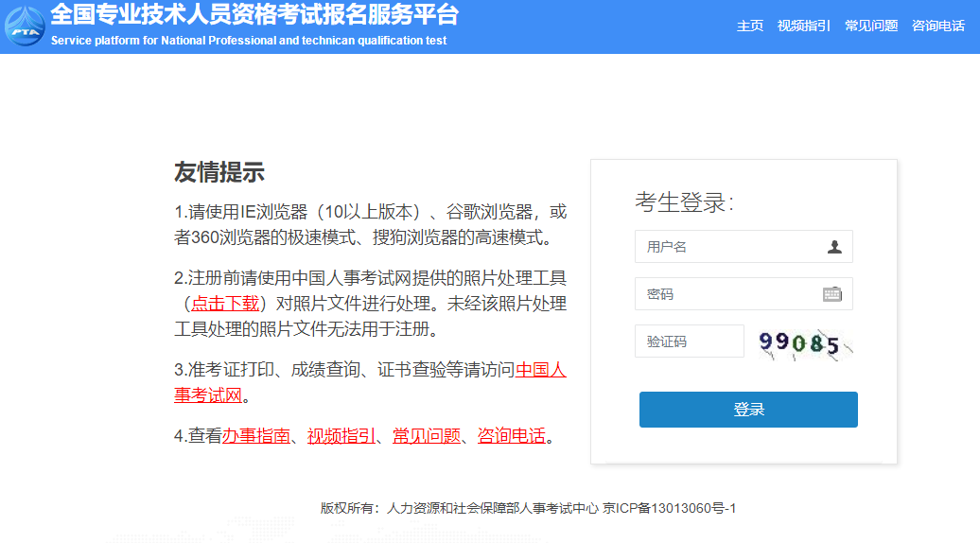
Task: Click into the 验证码 input field
Action: [x=689, y=342]
